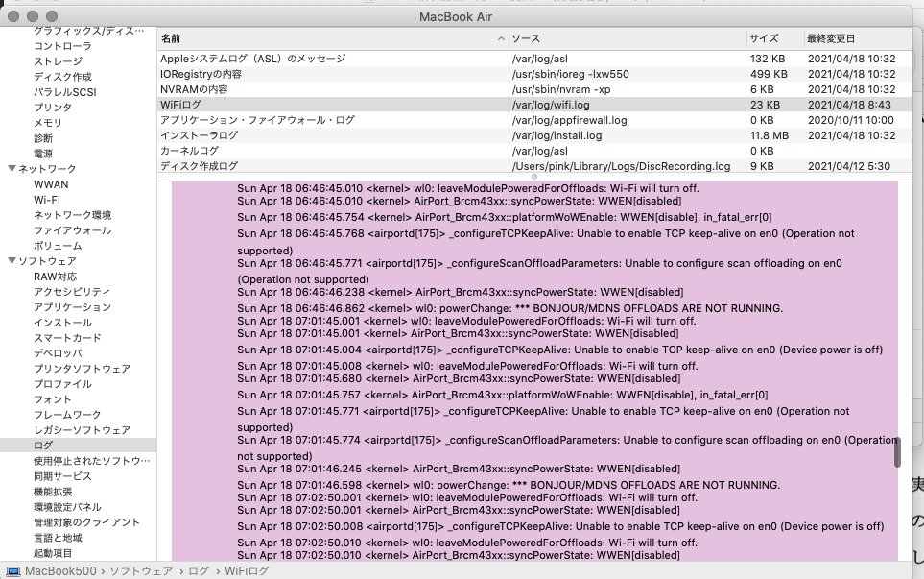Click the 名前 column sort arrow
Image resolution: width=924 pixels, height=579 pixels.
coord(501,38)
